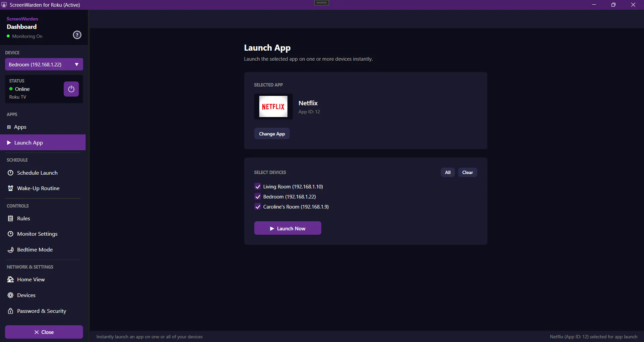This screenshot has height=342, width=644.
Task: Go to the Wake-Up Routine page
Action: pyautogui.click(x=43, y=188)
